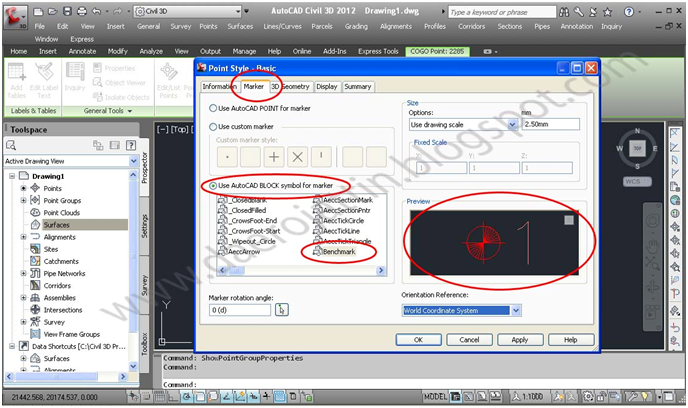Click the Pan hand icon in navigation bar

(652, 246)
